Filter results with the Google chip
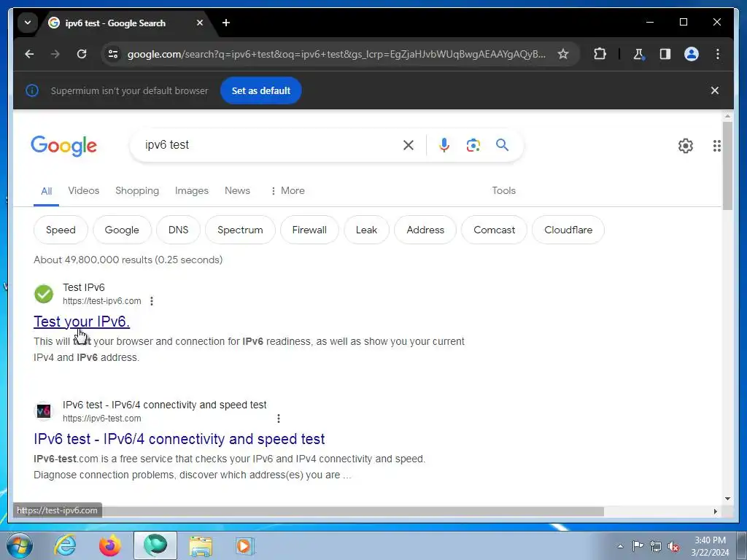Screen dimensions: 747x560 tap(122, 230)
